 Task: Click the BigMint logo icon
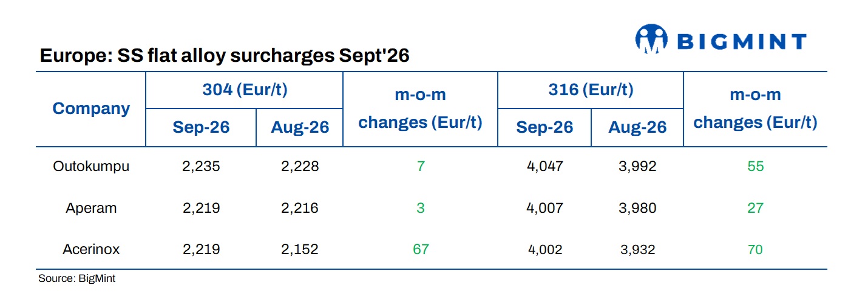[651, 39]
